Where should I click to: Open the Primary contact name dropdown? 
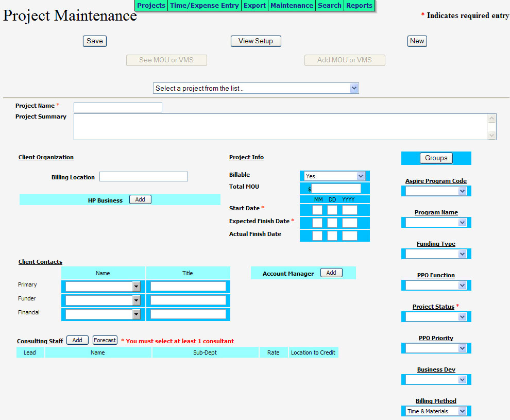pos(103,287)
